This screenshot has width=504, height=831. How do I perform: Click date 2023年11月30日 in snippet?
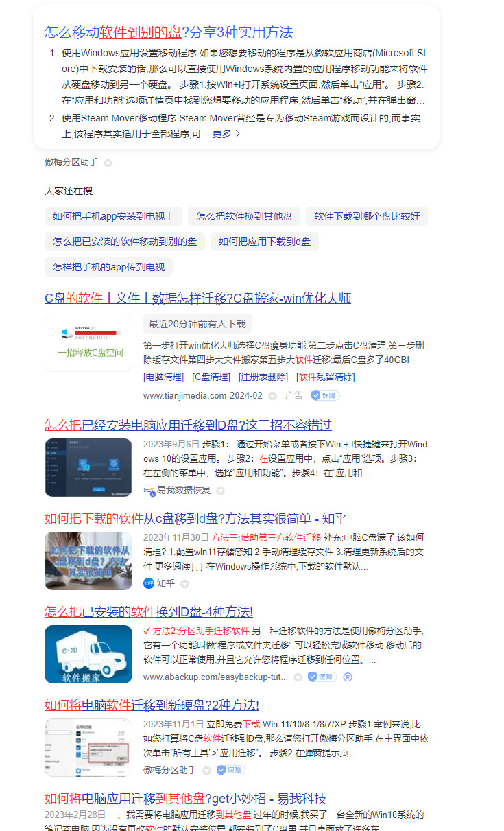coord(174,537)
